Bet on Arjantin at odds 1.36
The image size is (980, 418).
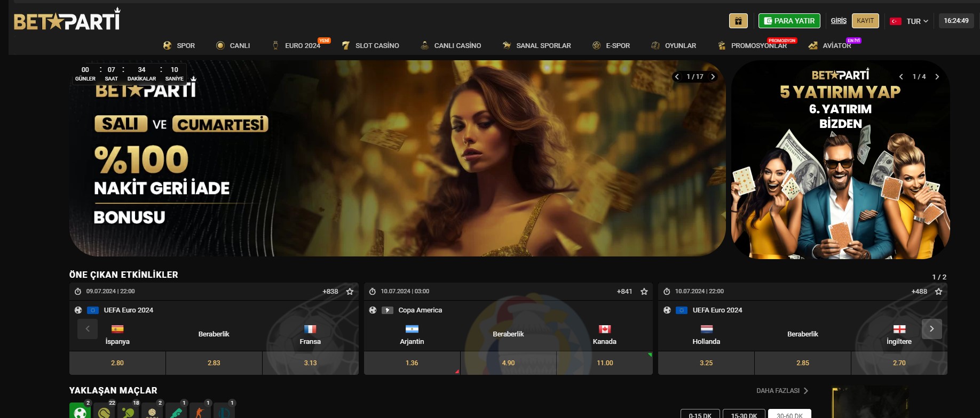point(412,363)
